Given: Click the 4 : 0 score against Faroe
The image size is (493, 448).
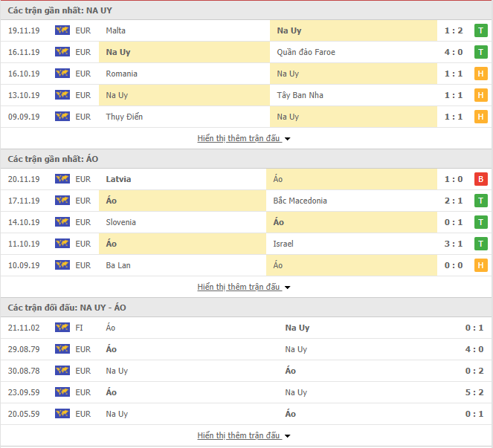Looking at the screenshot, I should (453, 53).
